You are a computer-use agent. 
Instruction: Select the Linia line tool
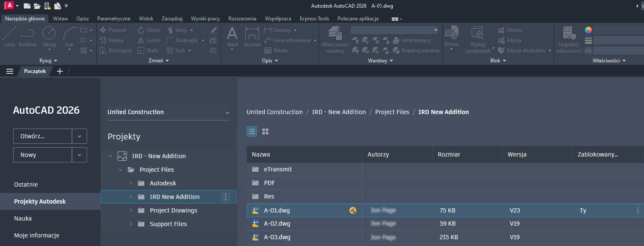click(x=9, y=36)
